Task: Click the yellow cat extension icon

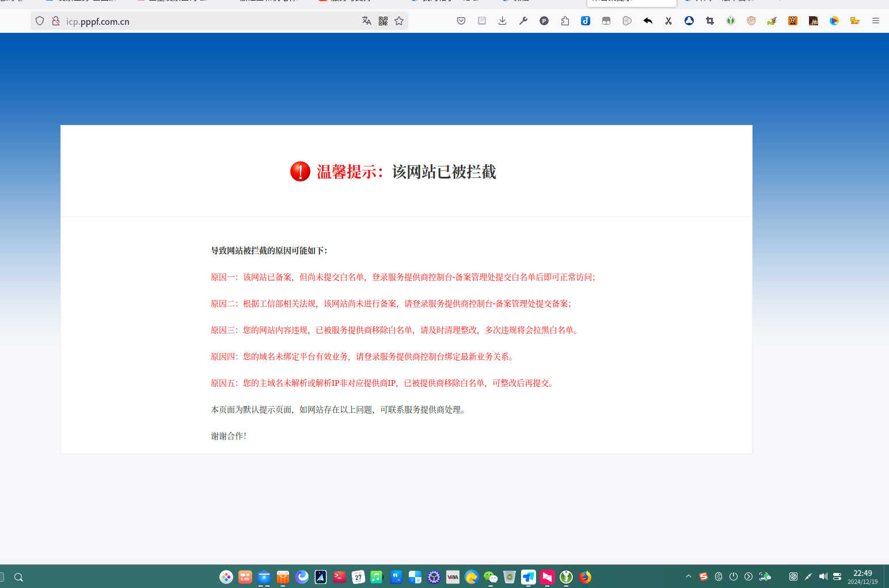Action: click(x=855, y=21)
